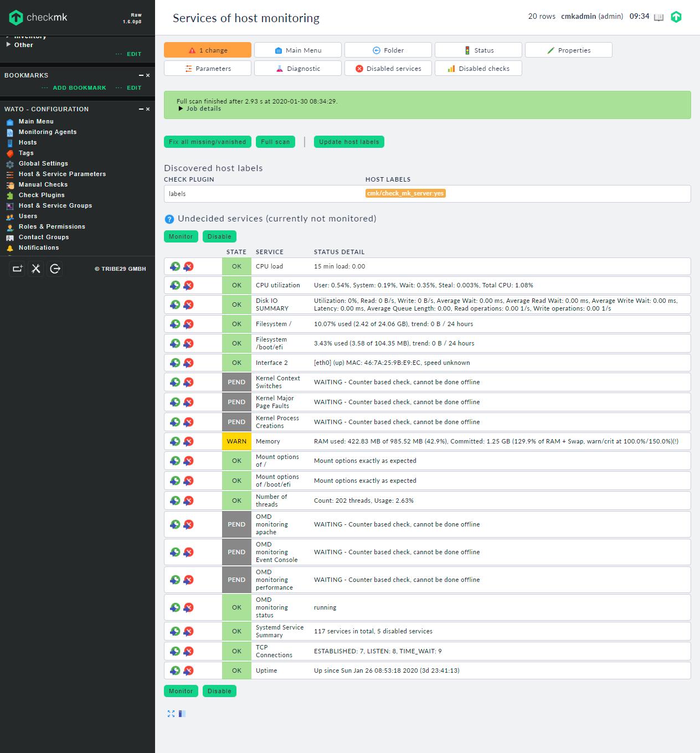Open Notifications in WATO menu
This screenshot has height=753, width=700.
pos(39,247)
